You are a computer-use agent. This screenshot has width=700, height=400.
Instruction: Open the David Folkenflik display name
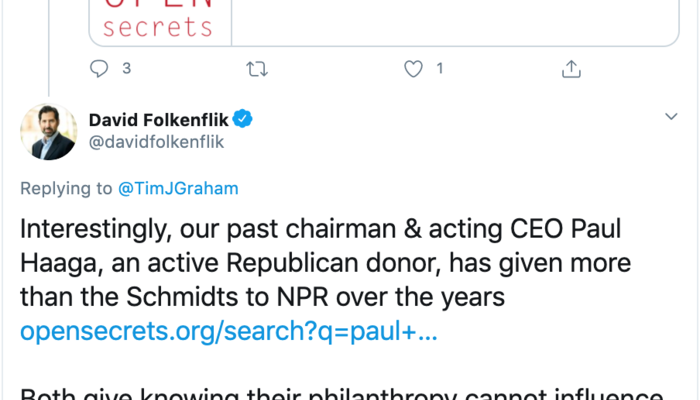coord(159,120)
